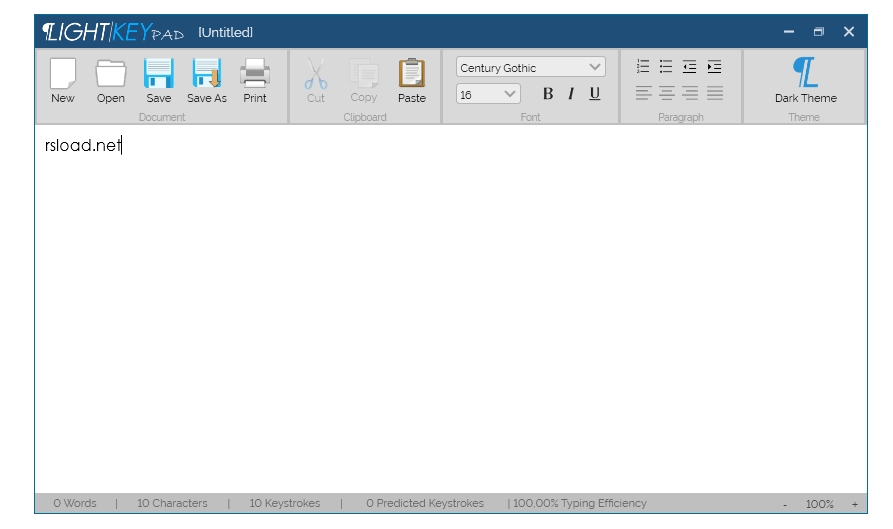The height and width of the screenshot is (529, 893).
Task: Open the Century Gothic font dropdown
Action: 530,67
